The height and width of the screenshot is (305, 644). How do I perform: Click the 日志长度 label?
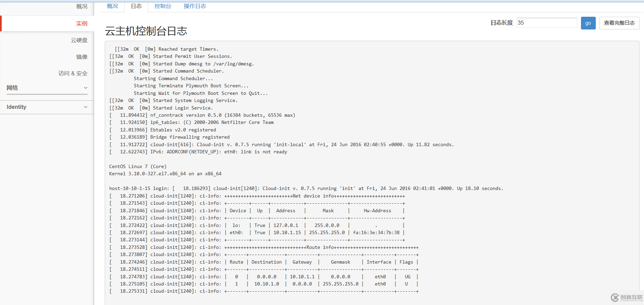[x=502, y=23]
